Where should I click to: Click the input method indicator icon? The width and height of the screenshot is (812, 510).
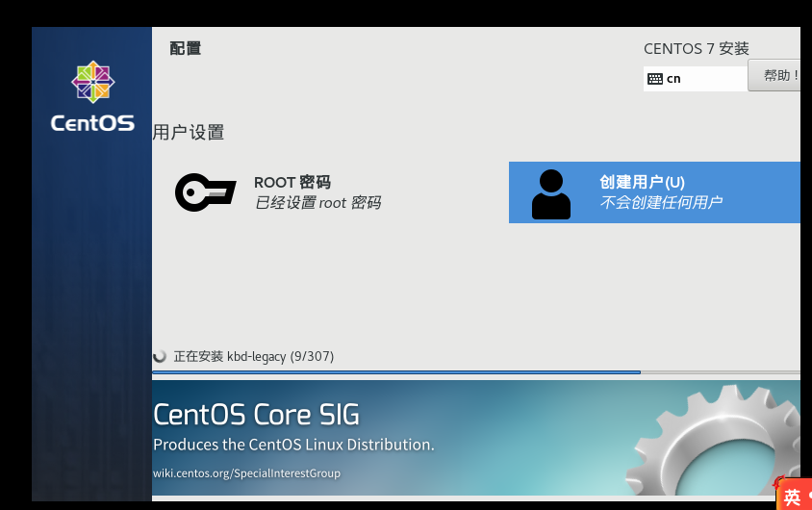pyautogui.click(x=794, y=495)
